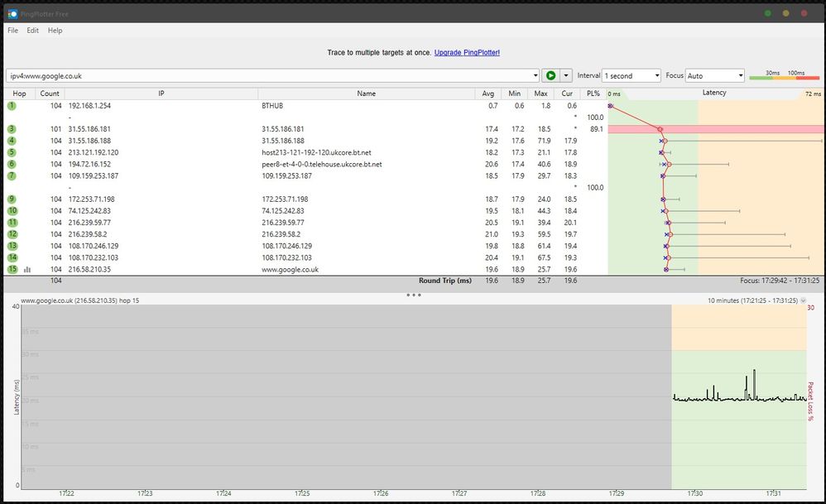Select the hop 1 green number badge
This screenshot has width=826, height=504.
12,106
